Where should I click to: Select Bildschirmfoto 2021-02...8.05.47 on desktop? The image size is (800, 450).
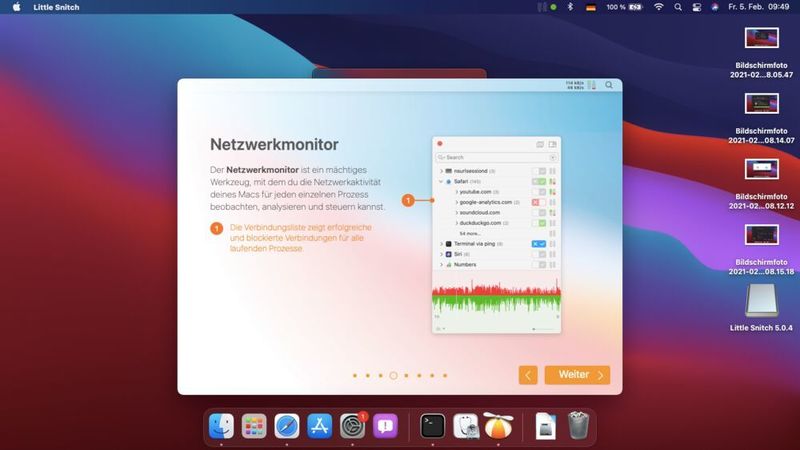pos(761,53)
